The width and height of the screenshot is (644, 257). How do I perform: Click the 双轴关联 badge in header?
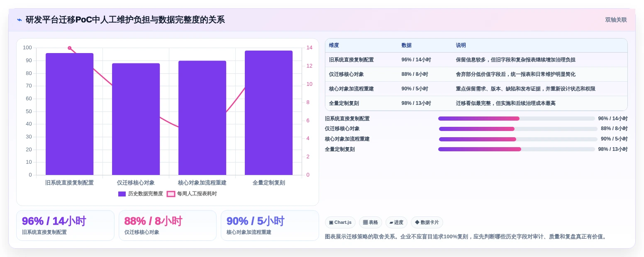click(x=616, y=20)
